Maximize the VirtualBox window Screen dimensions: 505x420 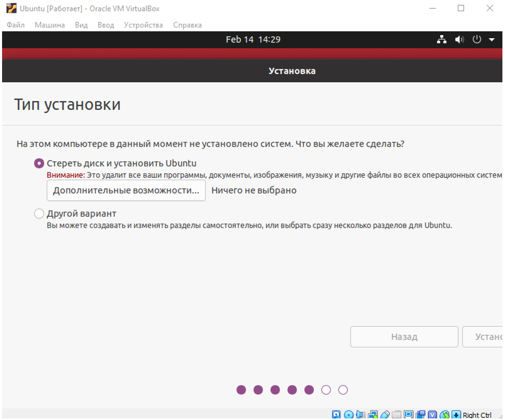(x=461, y=8)
